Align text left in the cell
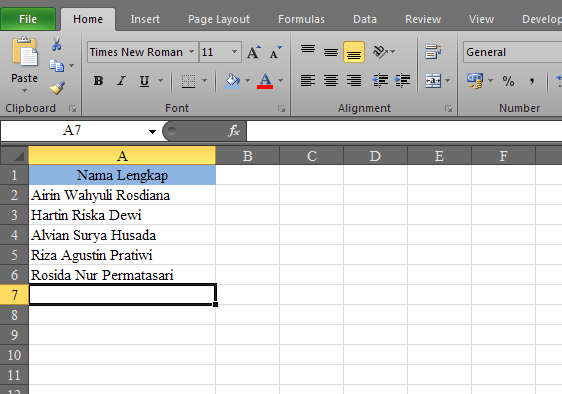562x394 pixels. tap(308, 81)
